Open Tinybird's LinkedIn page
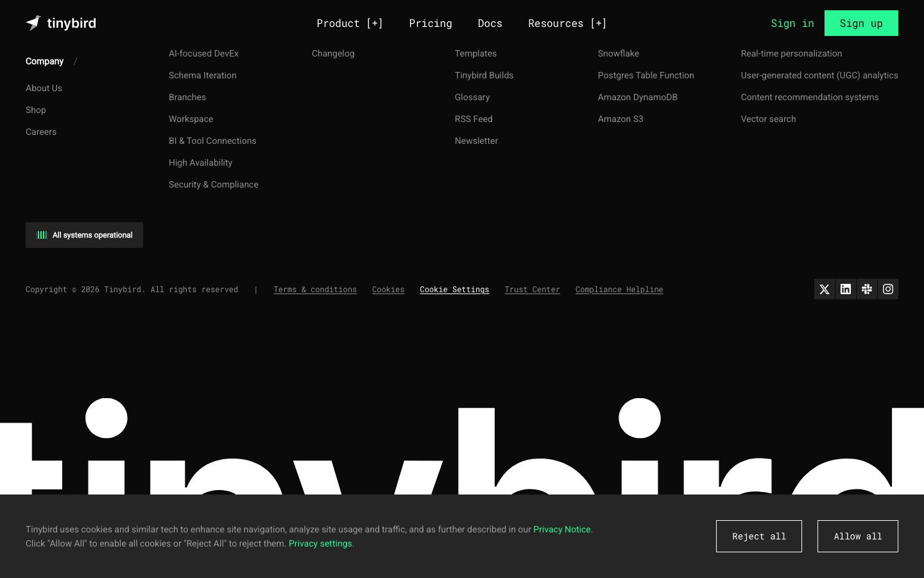The width and height of the screenshot is (924, 578). pos(846,289)
